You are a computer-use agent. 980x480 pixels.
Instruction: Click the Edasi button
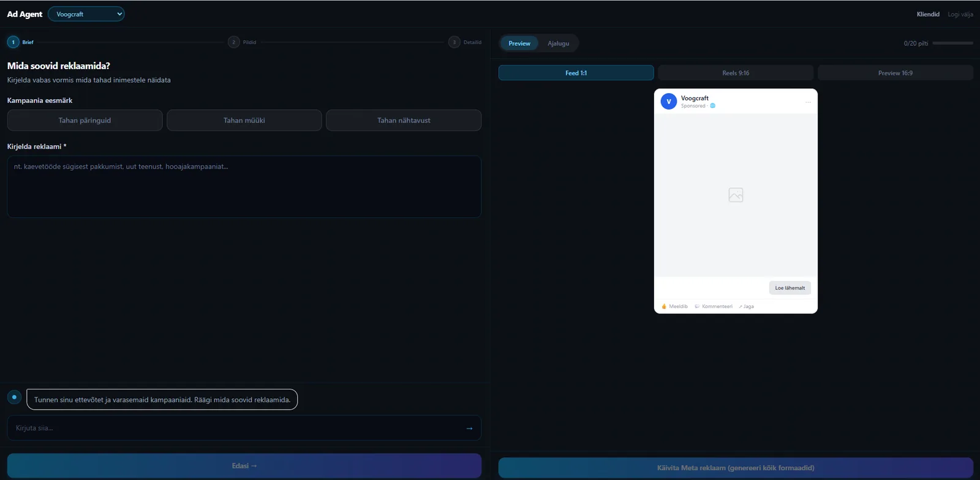pyautogui.click(x=244, y=466)
